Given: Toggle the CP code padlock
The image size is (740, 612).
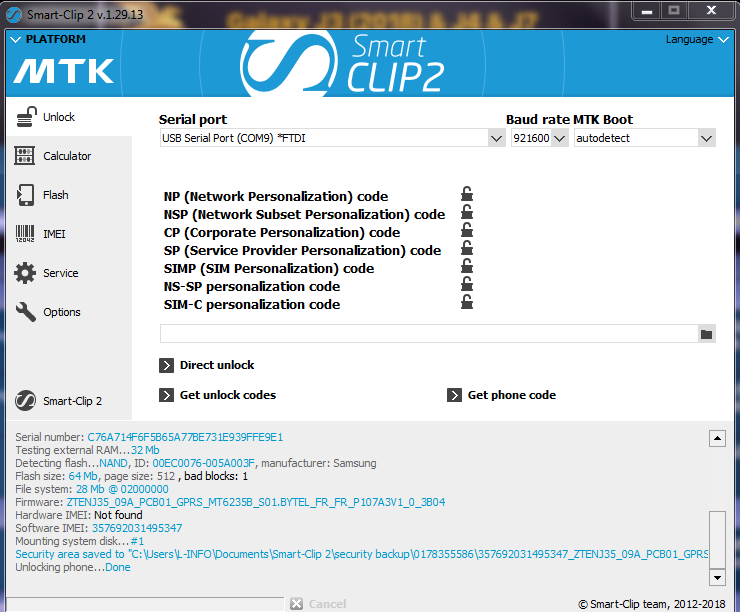Looking at the screenshot, I should point(467,230).
